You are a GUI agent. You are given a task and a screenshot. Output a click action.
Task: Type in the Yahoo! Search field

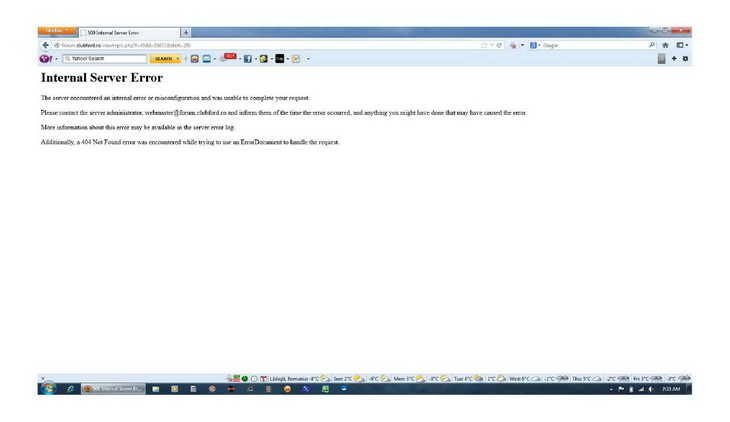point(104,59)
